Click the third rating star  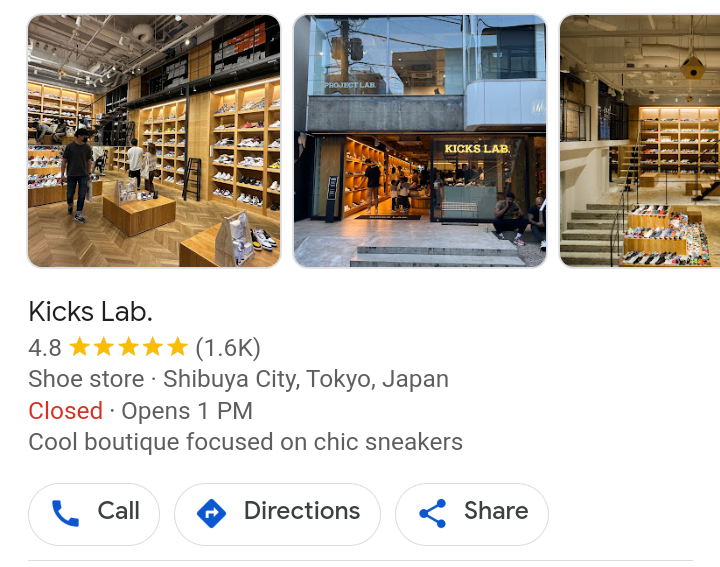128,347
